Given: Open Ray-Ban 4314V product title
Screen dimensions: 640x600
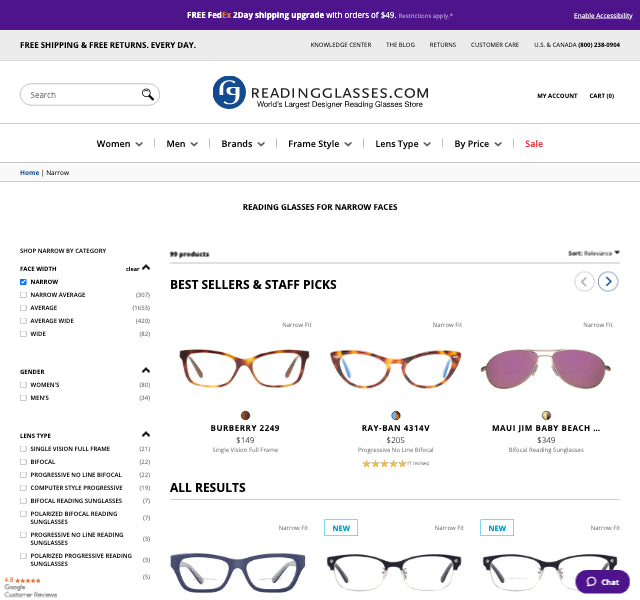Looking at the screenshot, I should pos(396,428).
